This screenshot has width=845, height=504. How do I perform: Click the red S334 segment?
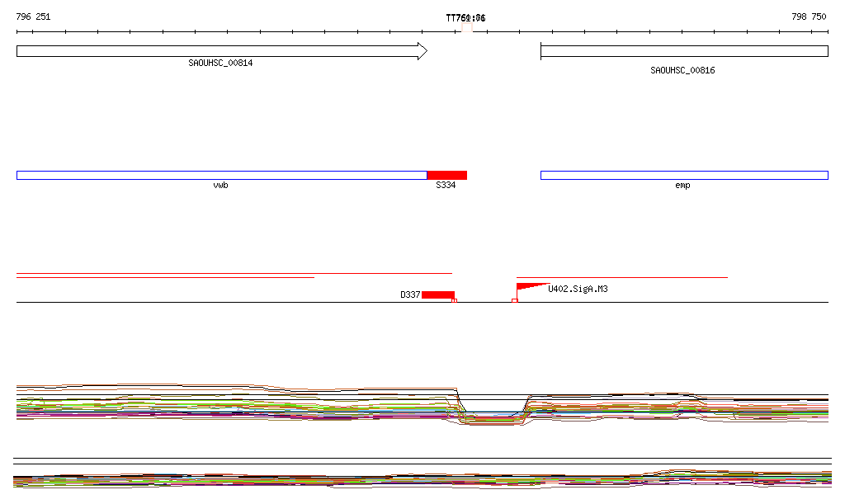click(446, 175)
